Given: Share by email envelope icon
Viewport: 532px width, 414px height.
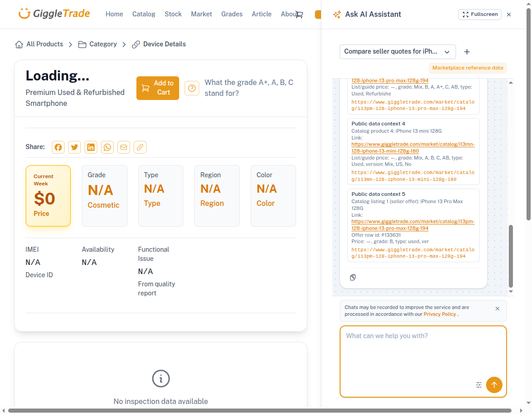Looking at the screenshot, I should coord(124,147).
